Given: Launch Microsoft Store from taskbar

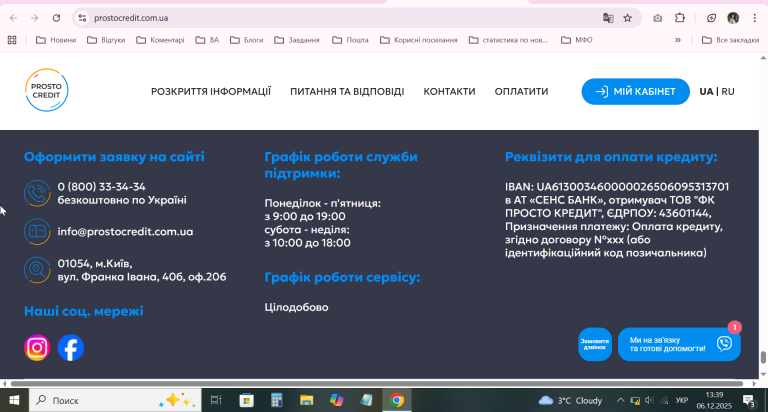Looking at the screenshot, I should (x=246, y=400).
